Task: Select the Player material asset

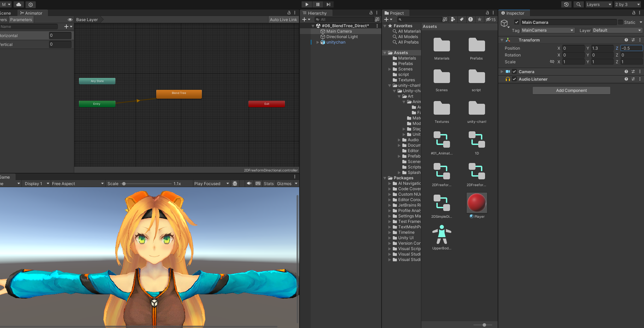Action: [477, 206]
